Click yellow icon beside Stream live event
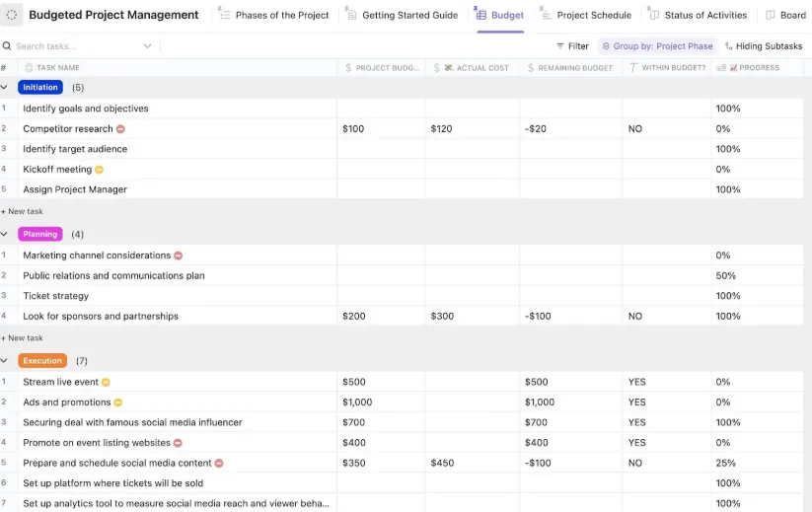This screenshot has width=812, height=512. pos(106,382)
